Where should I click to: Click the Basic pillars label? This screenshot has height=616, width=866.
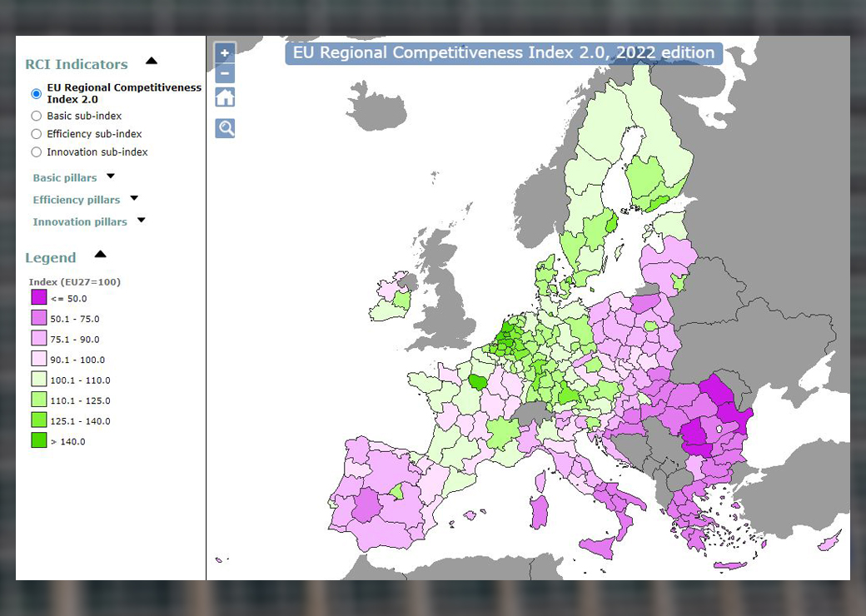[x=65, y=178]
